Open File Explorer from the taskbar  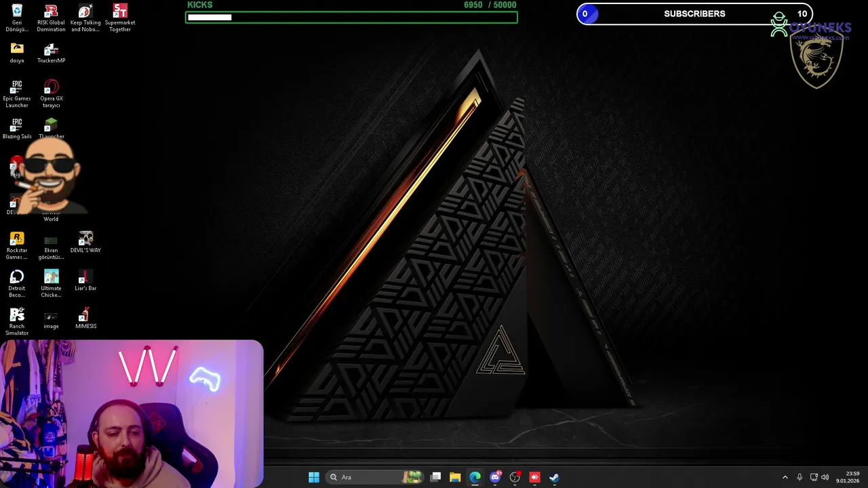point(455,477)
